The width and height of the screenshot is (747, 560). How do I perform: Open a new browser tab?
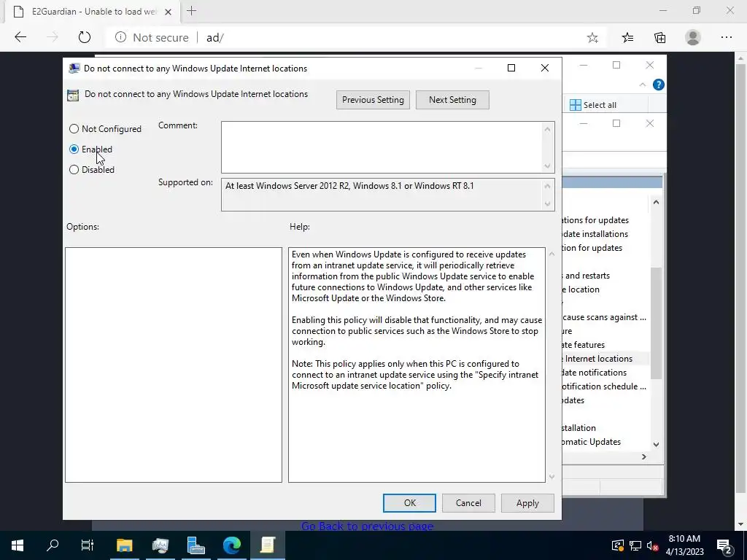pos(192,11)
